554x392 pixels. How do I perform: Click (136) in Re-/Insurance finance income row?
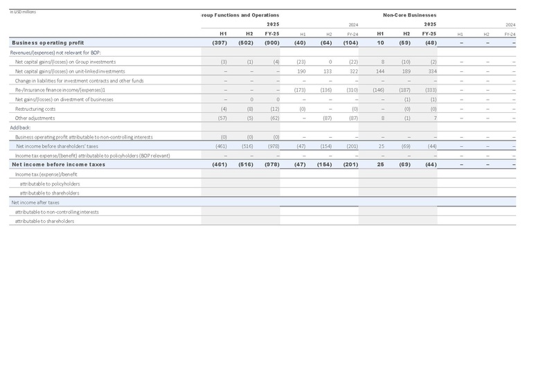326,90
